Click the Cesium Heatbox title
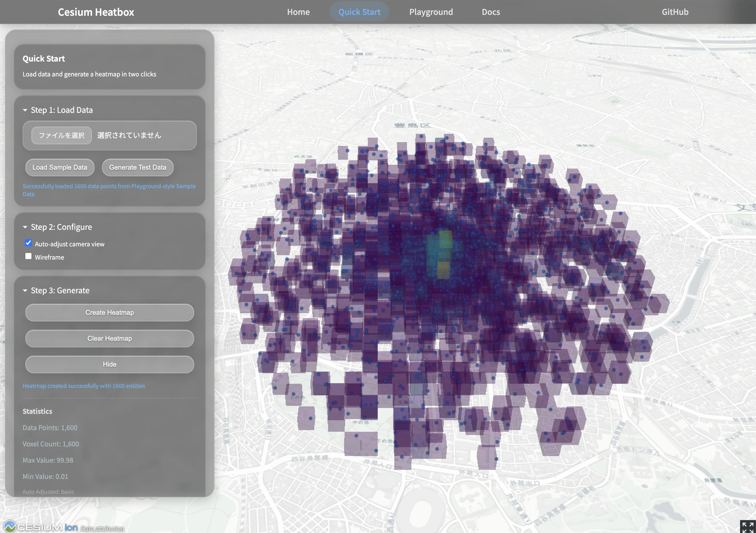Image resolution: width=756 pixels, height=533 pixels. [x=96, y=12]
